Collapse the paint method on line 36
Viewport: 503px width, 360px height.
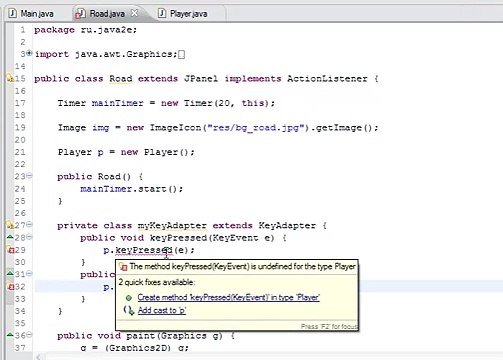pyautogui.click(x=29, y=334)
